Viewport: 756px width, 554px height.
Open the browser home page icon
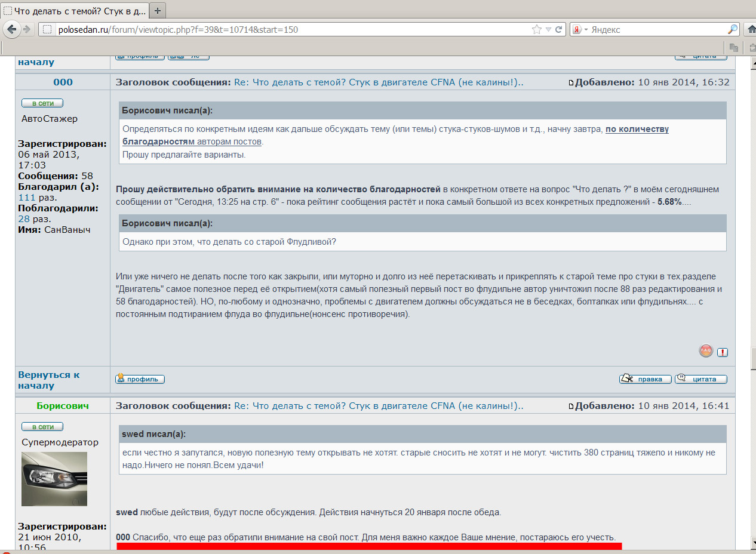751,29
